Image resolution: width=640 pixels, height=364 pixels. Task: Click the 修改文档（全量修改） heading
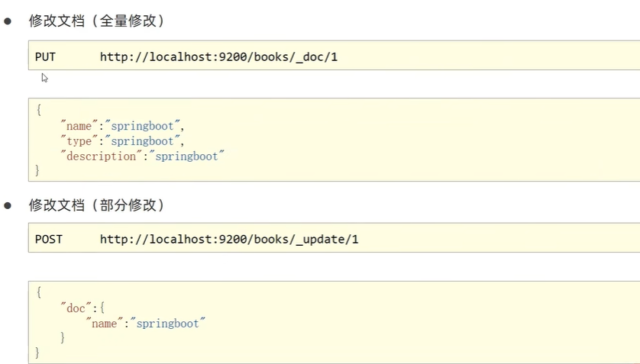(96, 21)
